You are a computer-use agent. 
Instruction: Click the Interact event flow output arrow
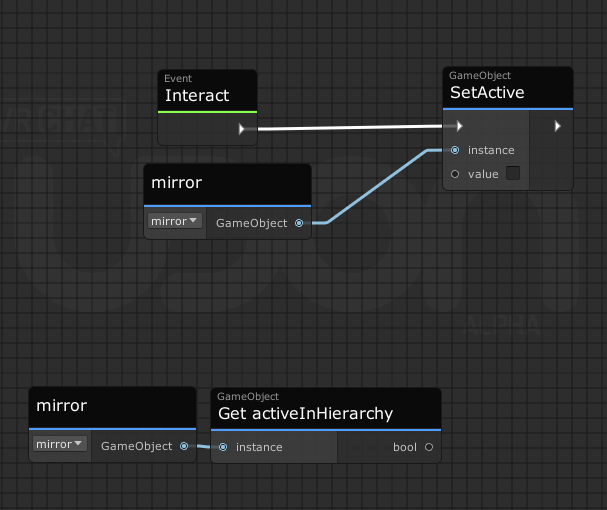pyautogui.click(x=242, y=129)
